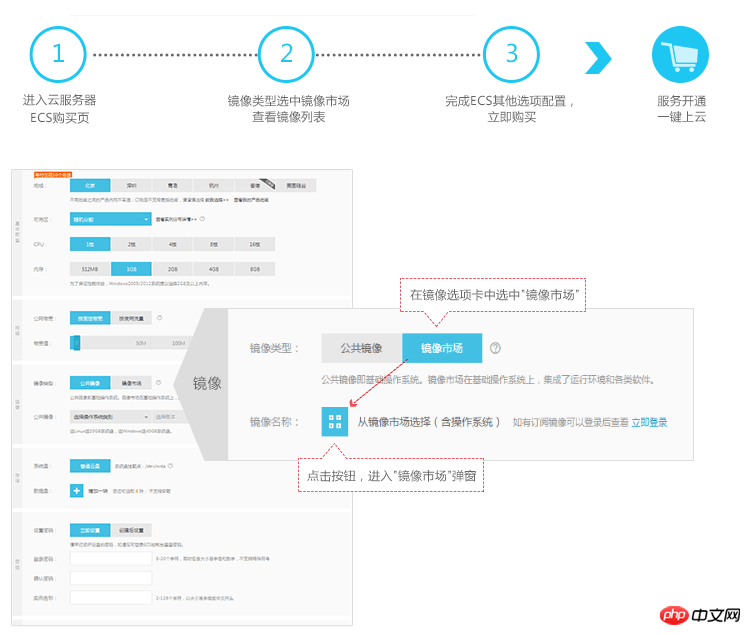Open the operating system type dropdown
The width and height of the screenshot is (751, 635).
pos(111,417)
